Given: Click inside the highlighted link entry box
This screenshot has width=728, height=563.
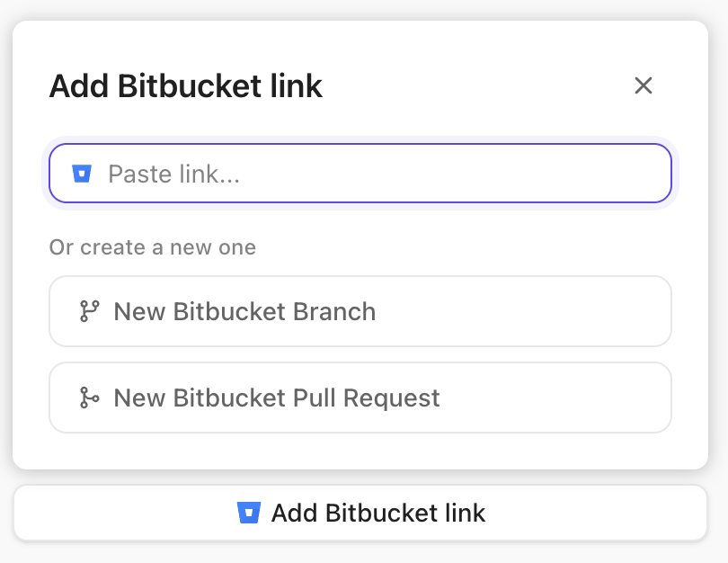Looking at the screenshot, I should click(x=360, y=174).
